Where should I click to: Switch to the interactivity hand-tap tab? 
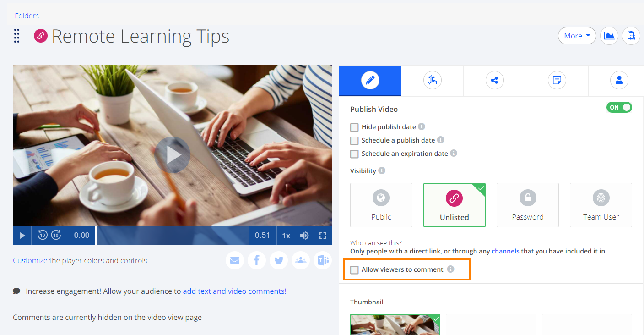click(432, 81)
